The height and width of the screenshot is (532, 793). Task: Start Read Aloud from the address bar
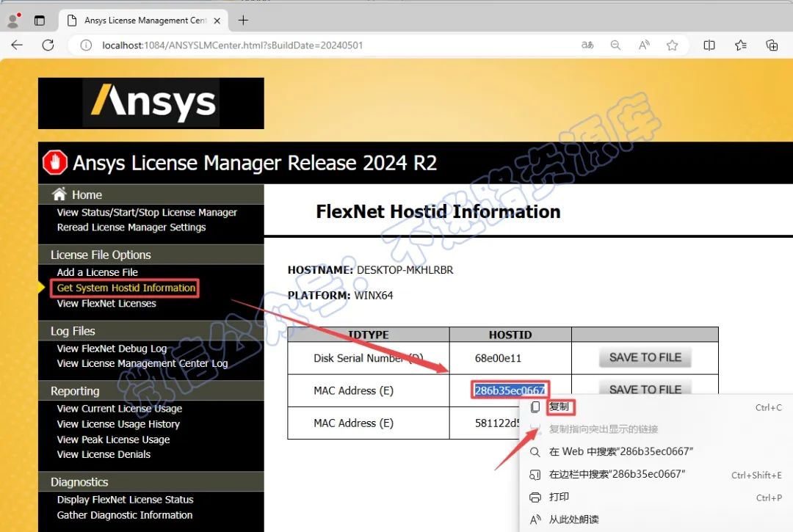(644, 45)
